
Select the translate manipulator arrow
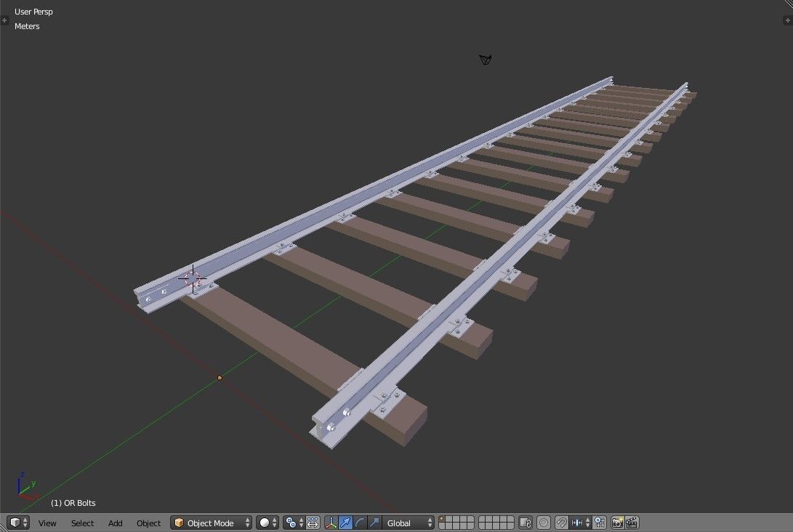click(x=345, y=523)
